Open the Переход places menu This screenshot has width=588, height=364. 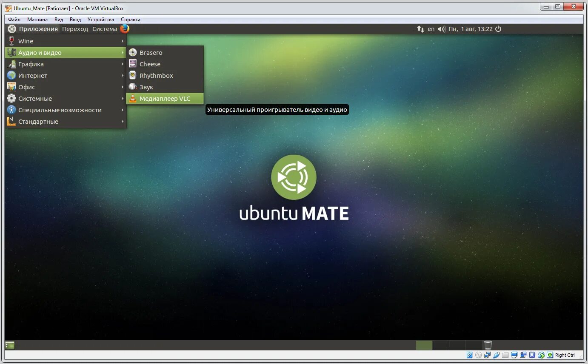(x=75, y=29)
